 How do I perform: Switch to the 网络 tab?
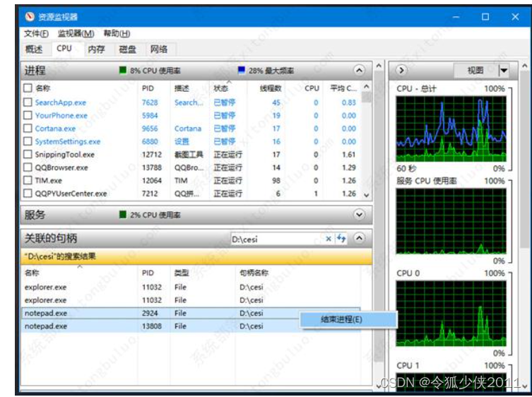coord(159,49)
